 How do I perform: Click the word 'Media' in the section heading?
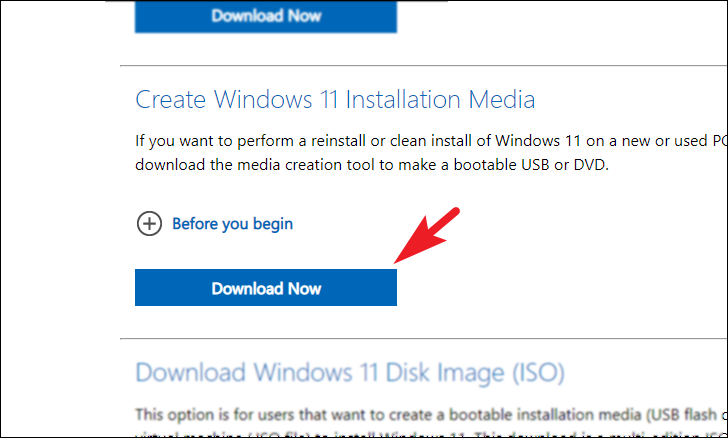pyautogui.click(x=501, y=99)
